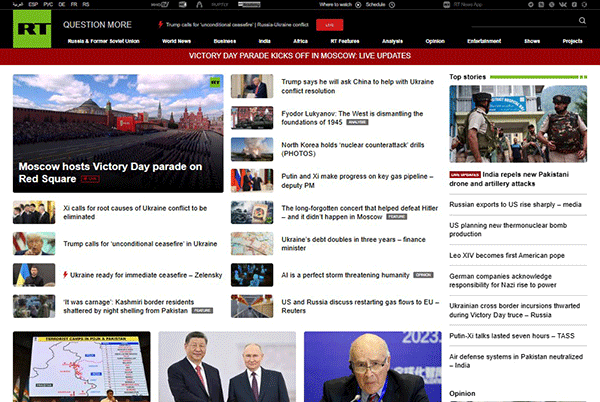Open Xi calls for root causes thumbnail
Screen dimensions: 600x402
tap(34, 212)
